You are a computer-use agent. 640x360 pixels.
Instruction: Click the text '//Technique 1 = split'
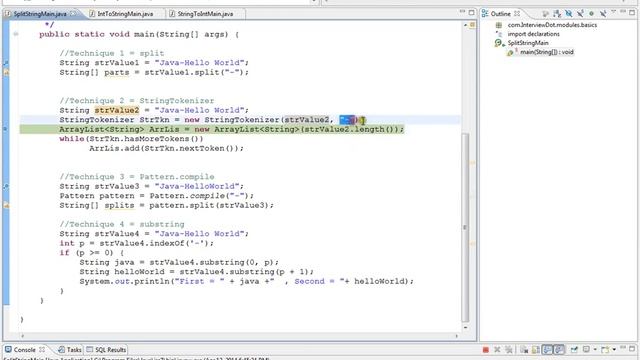(111, 53)
